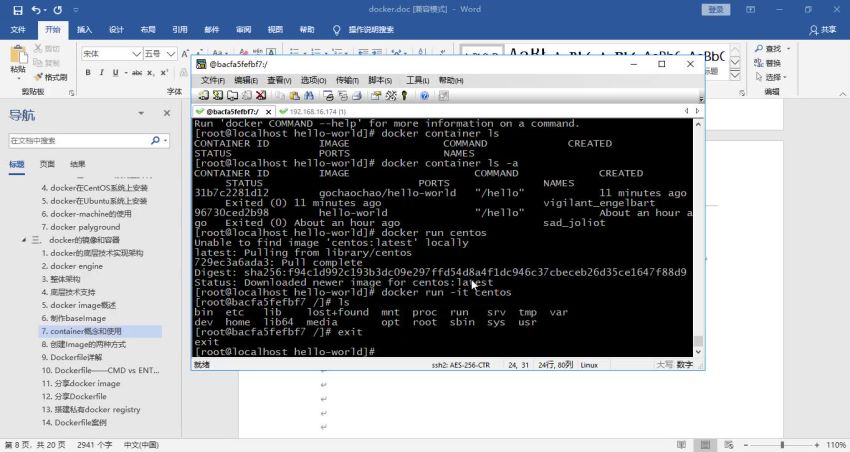Click the Undo arrow in Word's title bar
The image size is (850, 452).
point(36,10)
